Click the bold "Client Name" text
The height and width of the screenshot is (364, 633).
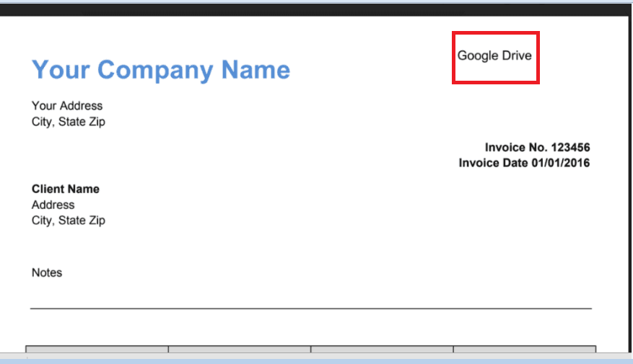point(66,189)
